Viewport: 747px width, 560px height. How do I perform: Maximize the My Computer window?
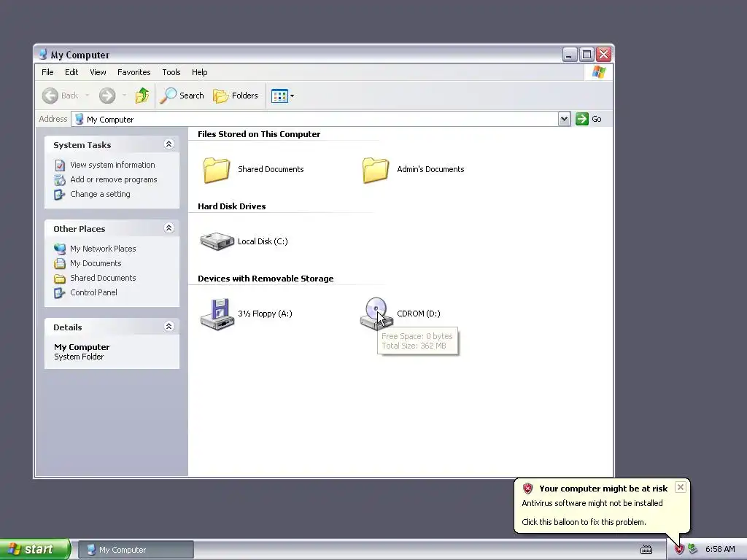pos(587,54)
